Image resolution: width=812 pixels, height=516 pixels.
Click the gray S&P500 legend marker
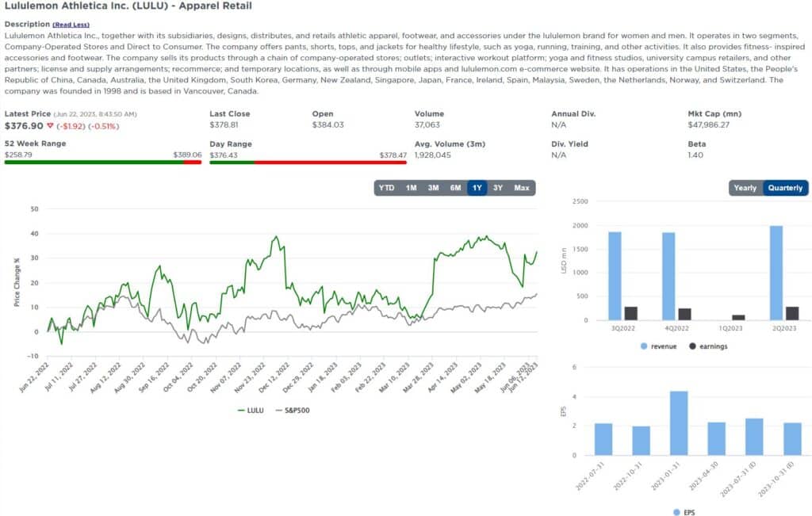point(279,411)
